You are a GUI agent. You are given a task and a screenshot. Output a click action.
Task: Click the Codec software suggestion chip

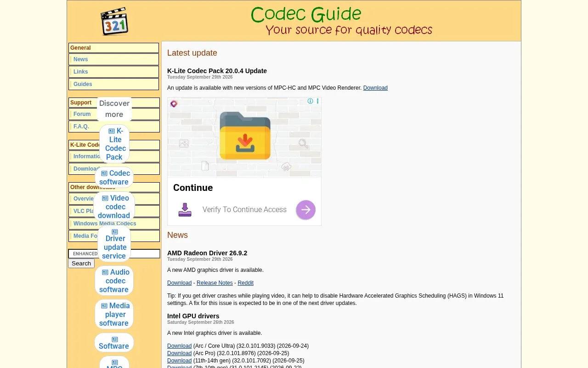[114, 178]
